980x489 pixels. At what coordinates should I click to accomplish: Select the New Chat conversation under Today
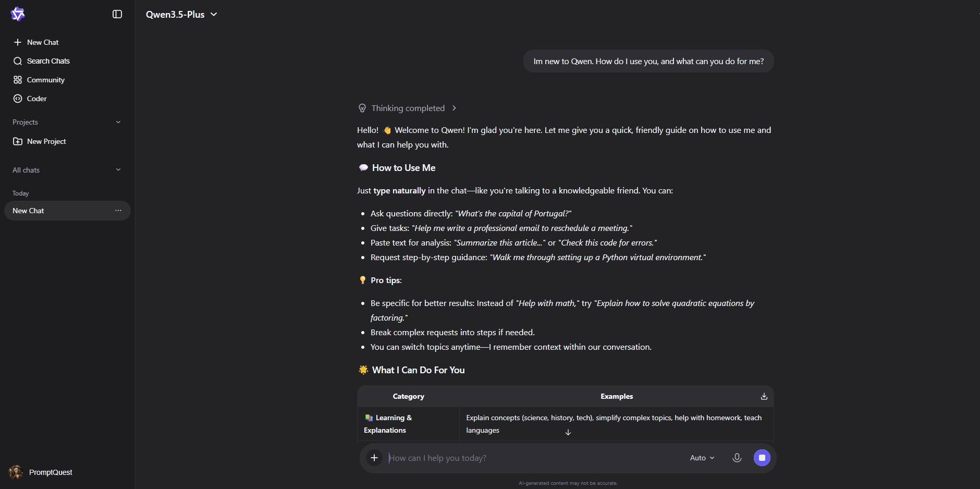pyautogui.click(x=52, y=211)
